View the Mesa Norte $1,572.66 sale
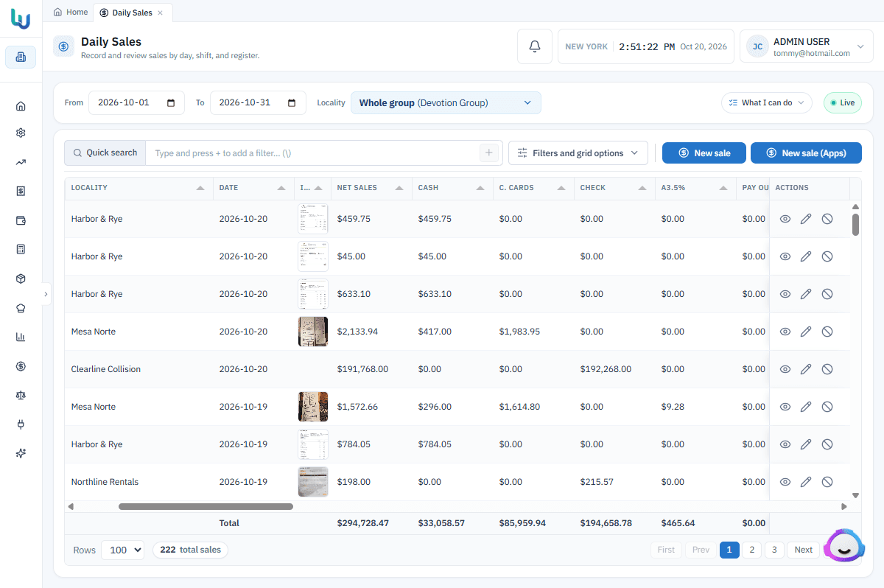Image resolution: width=884 pixels, height=588 pixels. coord(785,407)
